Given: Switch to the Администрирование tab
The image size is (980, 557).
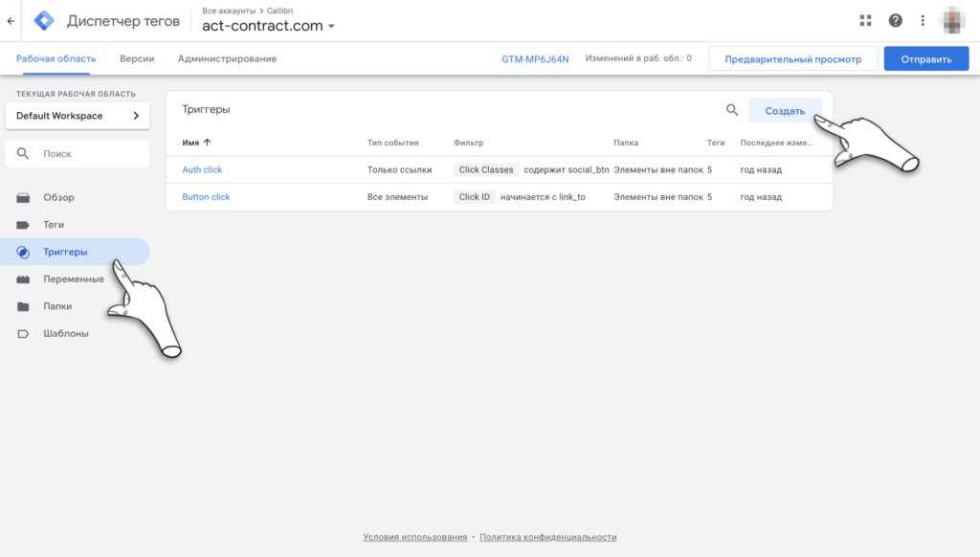Looking at the screenshot, I should click(227, 58).
